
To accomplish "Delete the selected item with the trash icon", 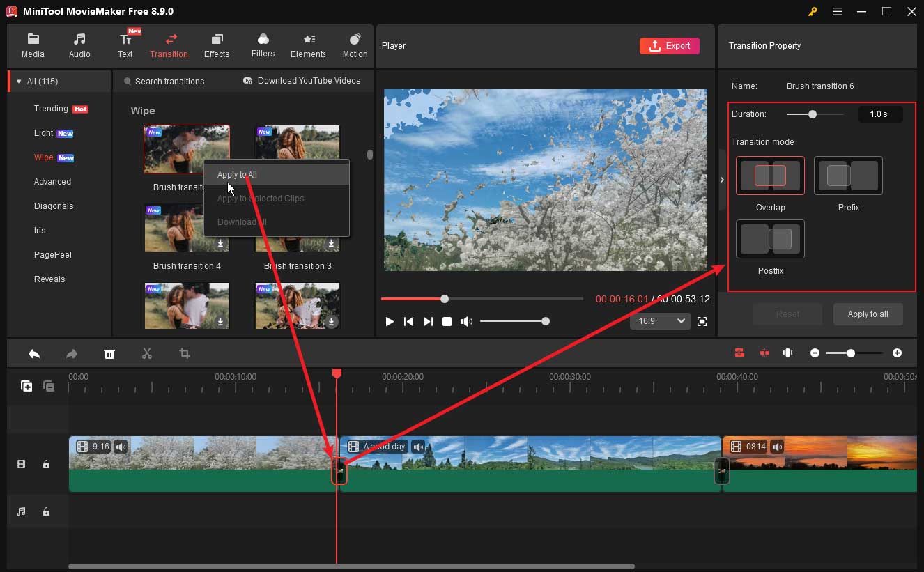I will coord(109,354).
